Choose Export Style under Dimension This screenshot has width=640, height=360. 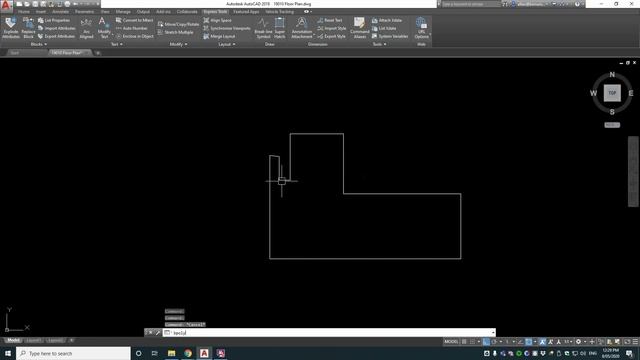coord(331,36)
